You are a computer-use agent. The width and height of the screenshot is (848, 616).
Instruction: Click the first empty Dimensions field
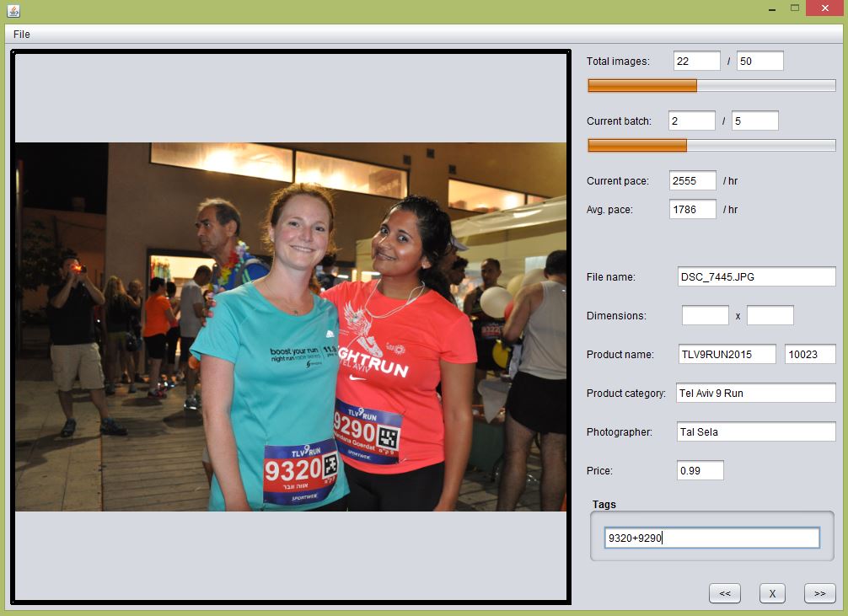point(705,315)
